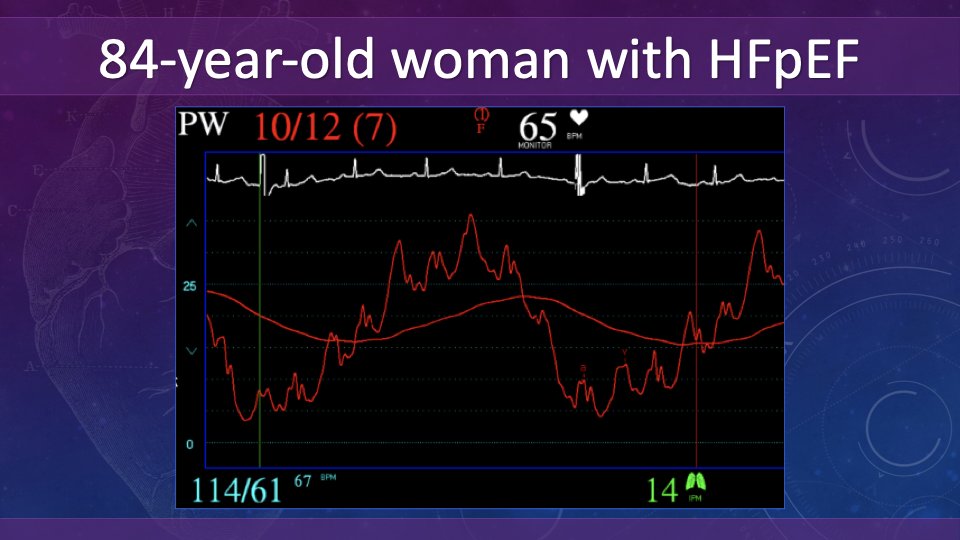Click the red 10/12 (7) pressure reading
This screenshot has width=960, height=540.
pos(326,128)
